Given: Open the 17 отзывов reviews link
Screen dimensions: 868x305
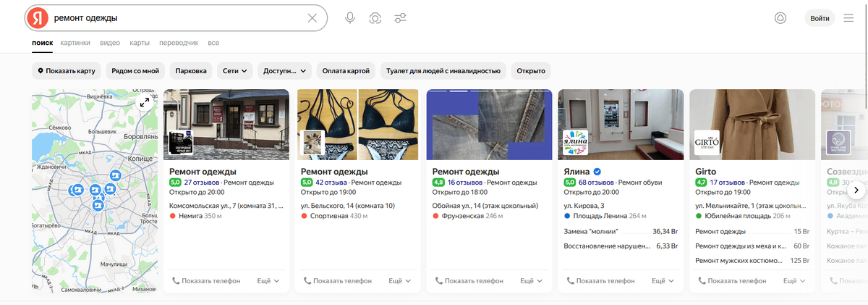Looking at the screenshot, I should click(x=728, y=183).
